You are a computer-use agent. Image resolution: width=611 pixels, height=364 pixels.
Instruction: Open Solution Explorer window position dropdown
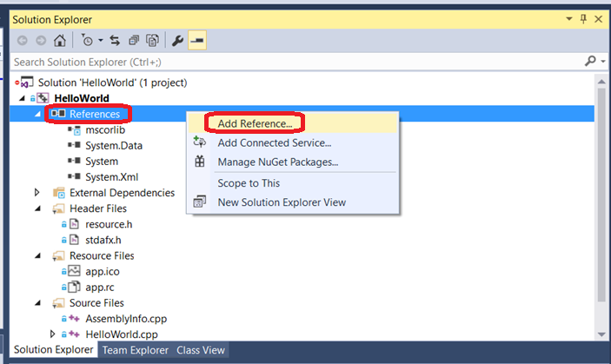pyautogui.click(x=569, y=19)
